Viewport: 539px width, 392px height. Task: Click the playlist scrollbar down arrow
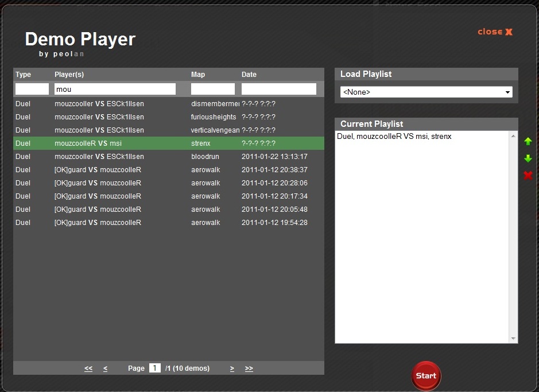click(x=513, y=339)
